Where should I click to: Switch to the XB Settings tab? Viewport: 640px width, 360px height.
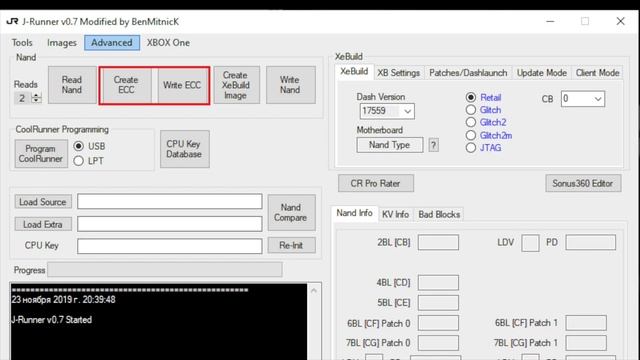point(398,73)
